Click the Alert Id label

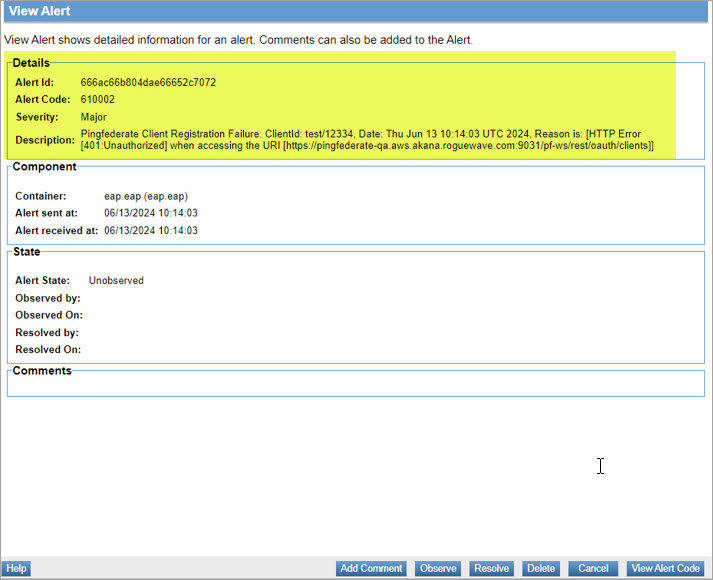point(35,82)
